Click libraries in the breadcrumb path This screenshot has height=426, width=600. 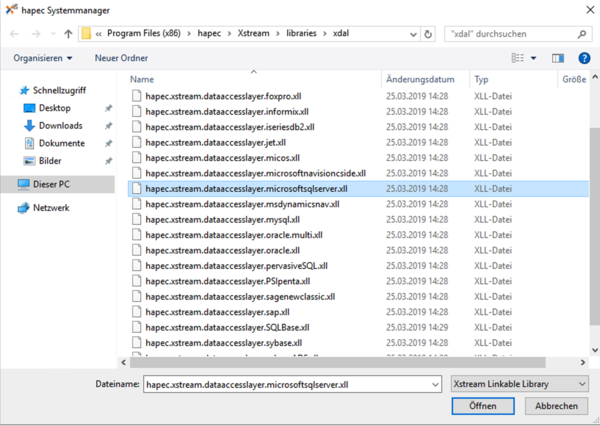301,33
